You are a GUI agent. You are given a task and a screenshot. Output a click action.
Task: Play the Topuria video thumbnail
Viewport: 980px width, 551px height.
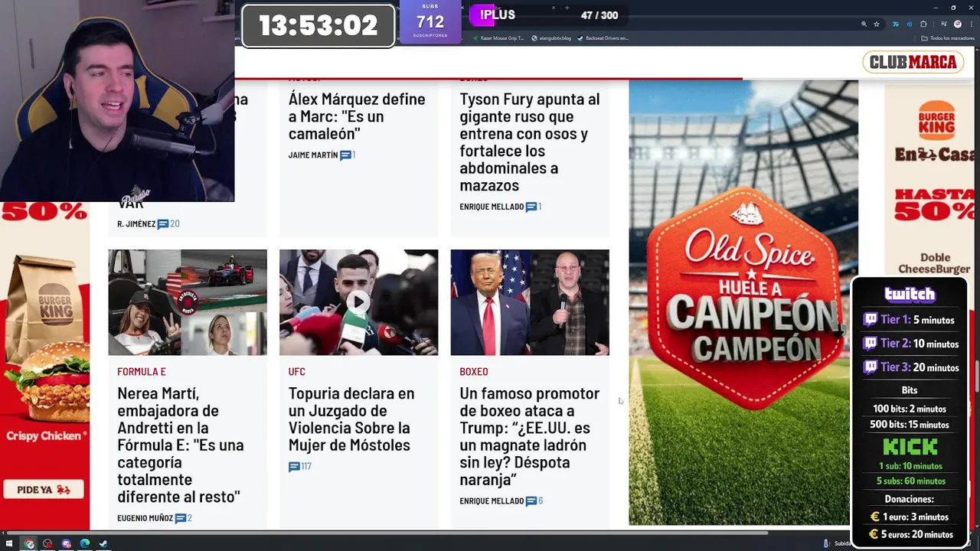pyautogui.click(x=358, y=302)
